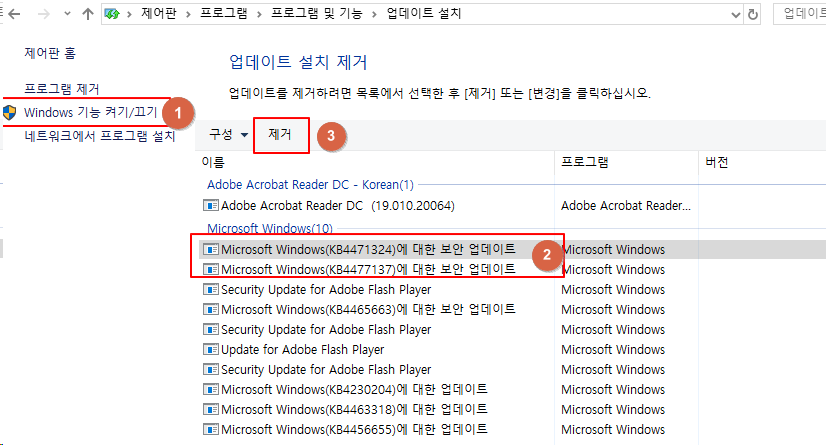Click the Control Panel address bar icon
Viewport: 826px width, 445px height.
(112, 14)
